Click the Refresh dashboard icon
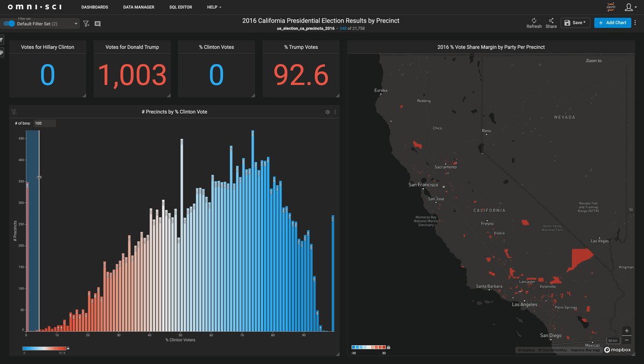 534,20
